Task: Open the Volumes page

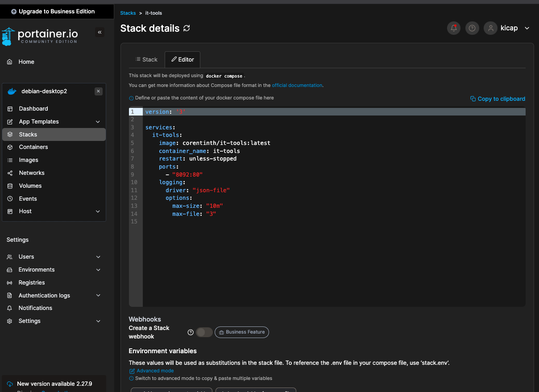Action: click(54, 186)
